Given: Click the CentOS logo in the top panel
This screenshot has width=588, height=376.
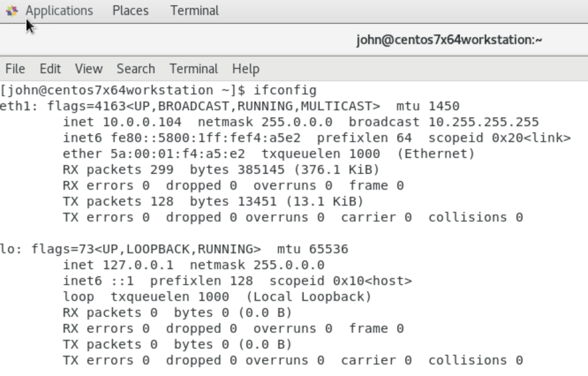Looking at the screenshot, I should [x=12, y=10].
